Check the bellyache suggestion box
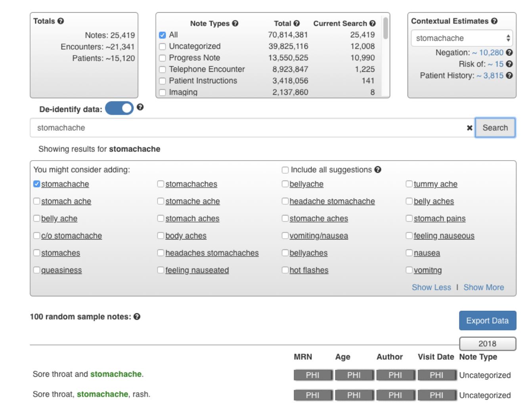The width and height of the screenshot is (532, 410). click(285, 184)
